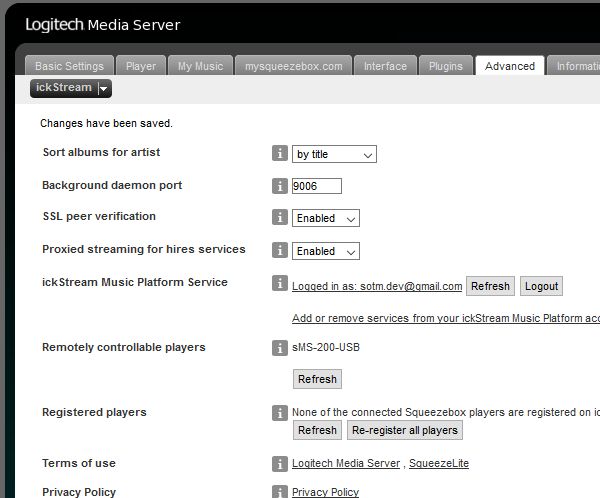This screenshot has height=498, width=600.
Task: Click info icon for SSL peer verification
Action: click(280, 217)
